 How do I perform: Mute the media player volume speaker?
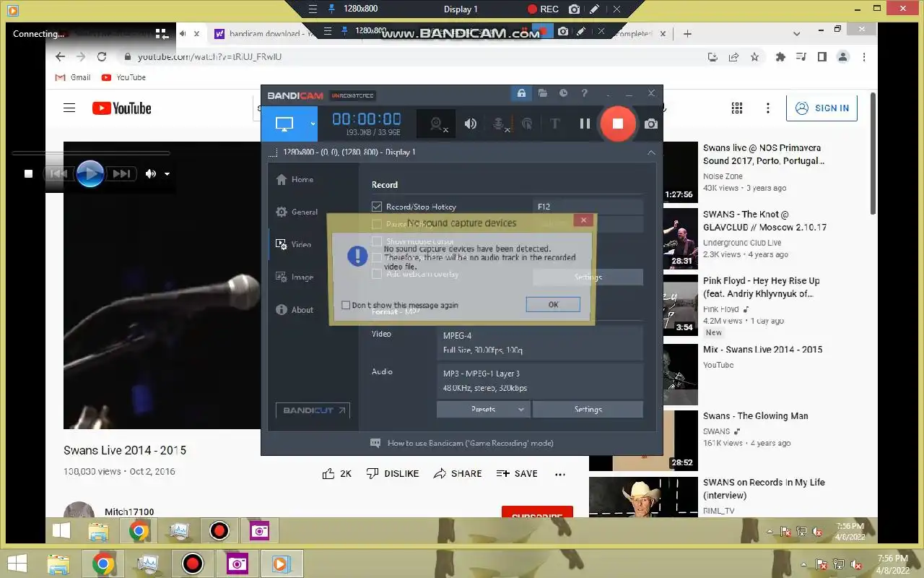click(150, 173)
